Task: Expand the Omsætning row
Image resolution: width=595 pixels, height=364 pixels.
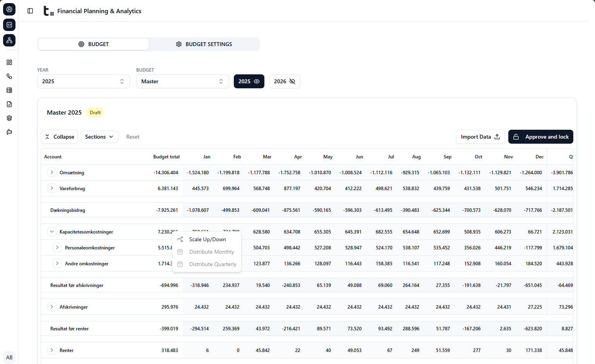Action: pos(52,173)
